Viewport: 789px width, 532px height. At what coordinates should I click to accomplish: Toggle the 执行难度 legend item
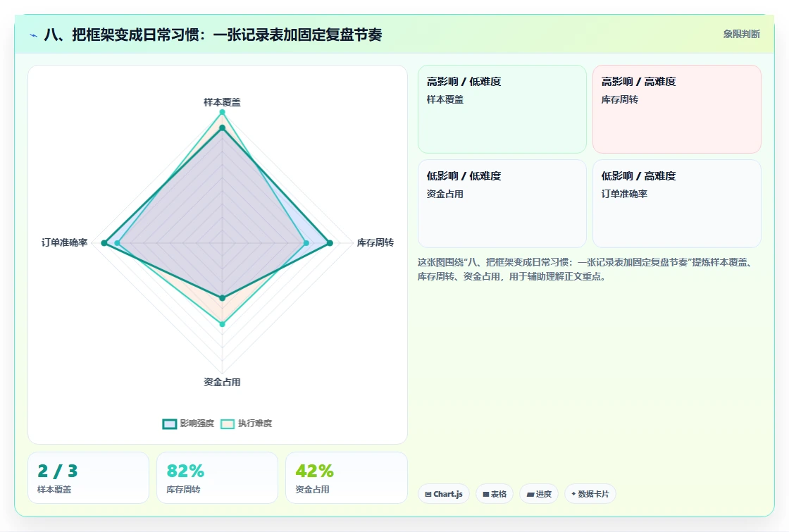coord(246,423)
